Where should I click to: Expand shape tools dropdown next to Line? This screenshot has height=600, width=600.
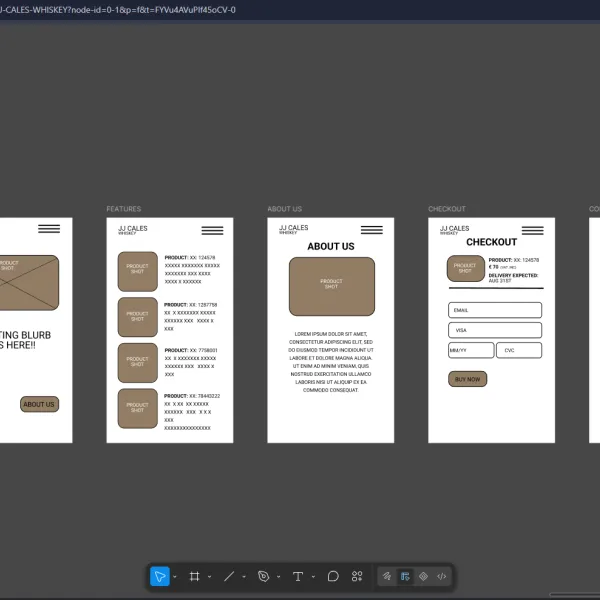coord(244,577)
